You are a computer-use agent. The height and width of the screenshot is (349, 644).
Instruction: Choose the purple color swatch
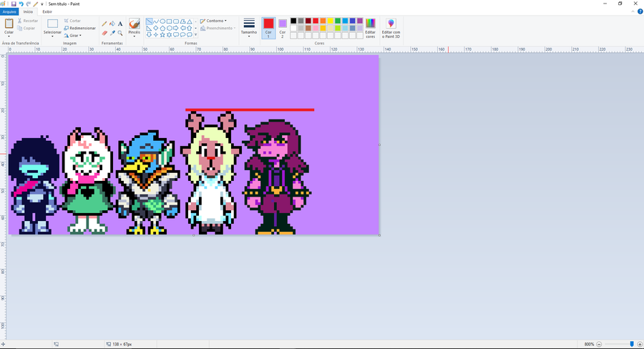coord(360,21)
